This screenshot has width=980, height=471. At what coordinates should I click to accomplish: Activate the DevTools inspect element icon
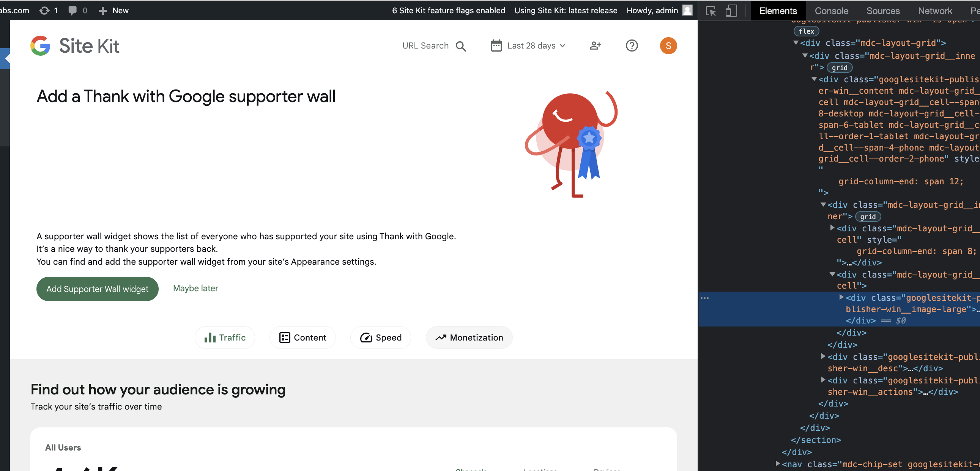(x=711, y=11)
